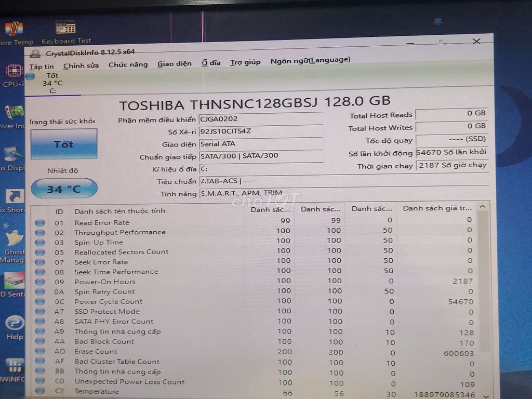Click the status dot for Temperature row

[39, 391]
